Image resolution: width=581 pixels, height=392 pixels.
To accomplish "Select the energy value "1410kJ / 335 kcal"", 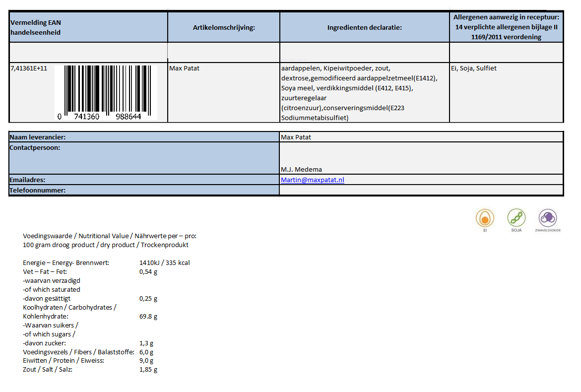I will coord(165,262).
